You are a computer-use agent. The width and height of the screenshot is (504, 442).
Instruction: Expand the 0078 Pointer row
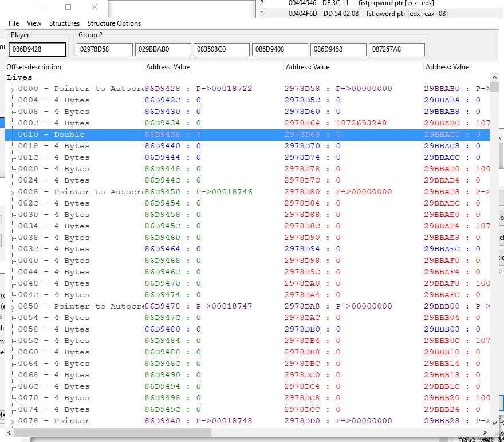[12, 421]
